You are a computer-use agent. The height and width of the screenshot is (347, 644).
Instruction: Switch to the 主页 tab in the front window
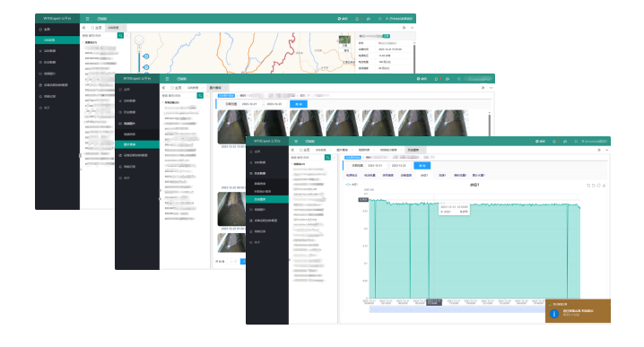click(x=304, y=150)
